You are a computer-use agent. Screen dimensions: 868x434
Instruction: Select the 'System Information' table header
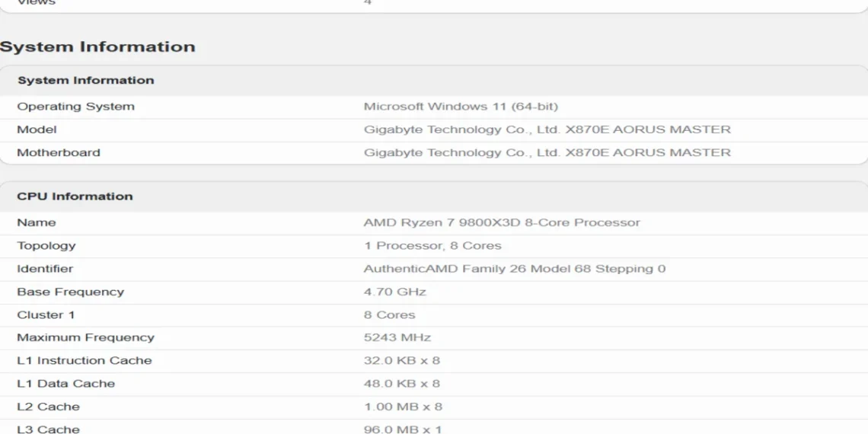pyautogui.click(x=86, y=80)
